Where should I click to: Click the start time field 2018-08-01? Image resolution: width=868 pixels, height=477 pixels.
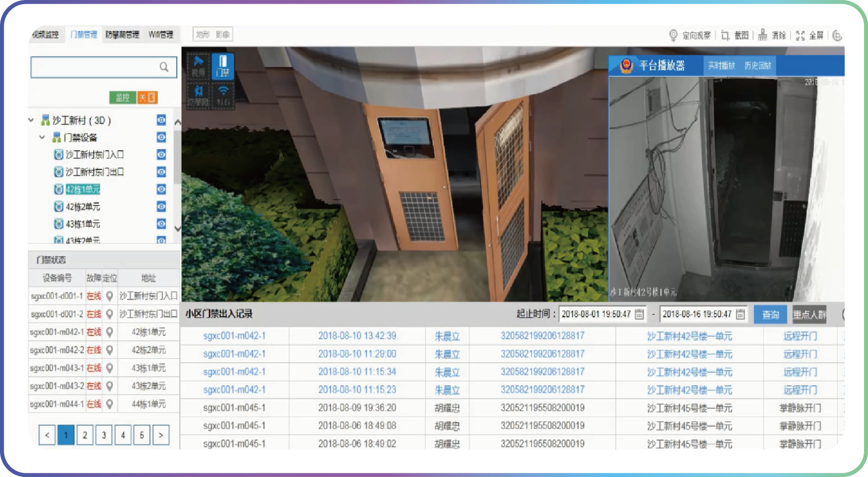[603, 314]
